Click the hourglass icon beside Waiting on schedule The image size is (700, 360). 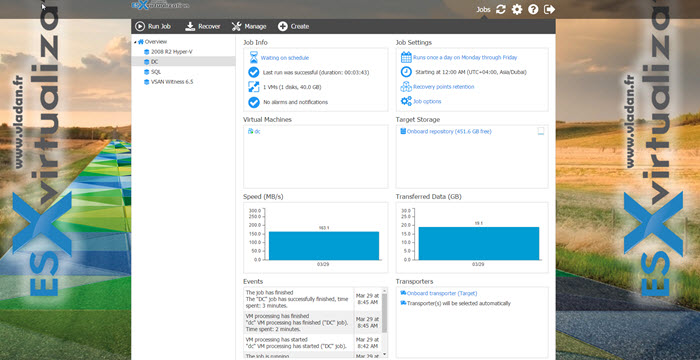tap(254, 58)
